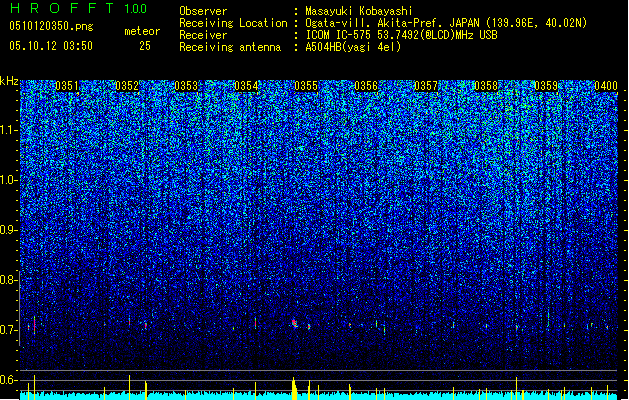Click the 0356 time marker
Viewport: 629px width, 400px height.
click(x=366, y=86)
